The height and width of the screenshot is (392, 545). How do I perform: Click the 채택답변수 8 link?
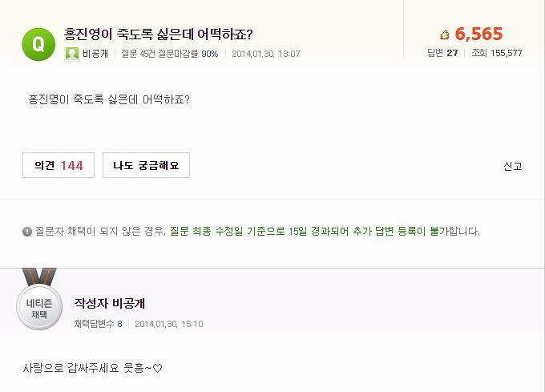coord(98,324)
